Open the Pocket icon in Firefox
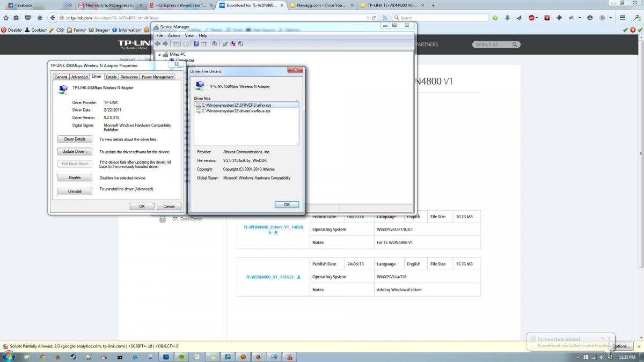This screenshot has height=362, width=644. [x=28, y=18]
